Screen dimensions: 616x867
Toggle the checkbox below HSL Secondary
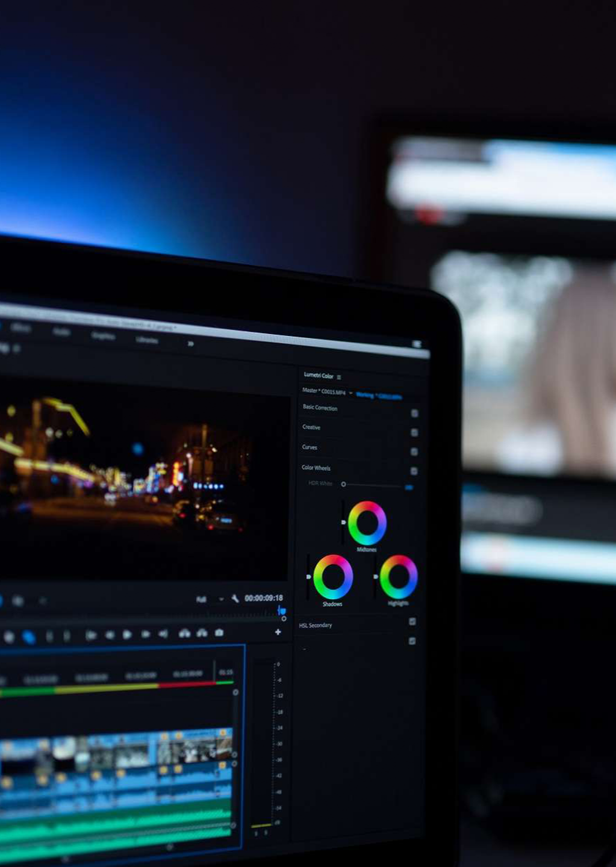[x=412, y=641]
